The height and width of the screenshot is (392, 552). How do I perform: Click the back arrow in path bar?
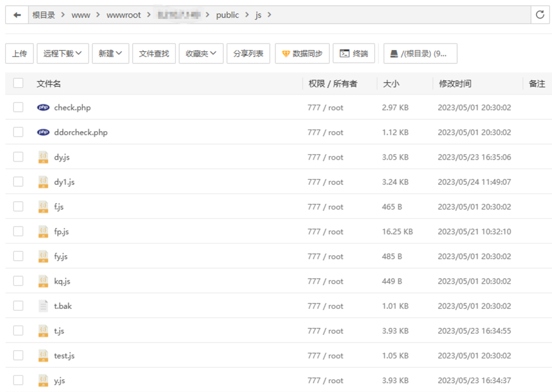tap(17, 15)
